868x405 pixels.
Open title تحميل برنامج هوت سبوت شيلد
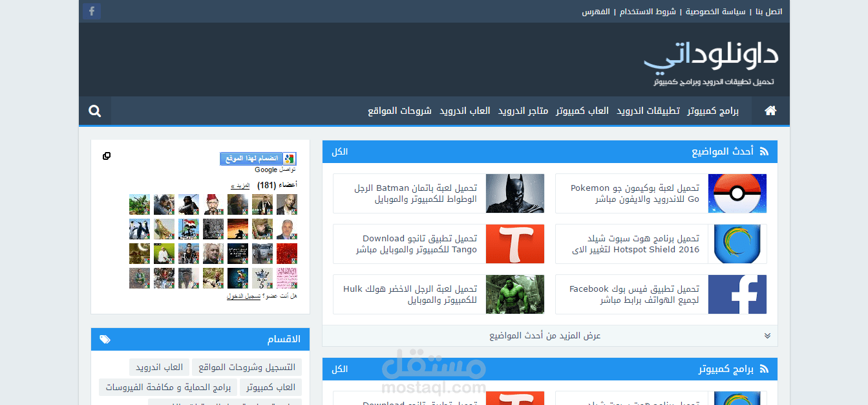(x=636, y=244)
